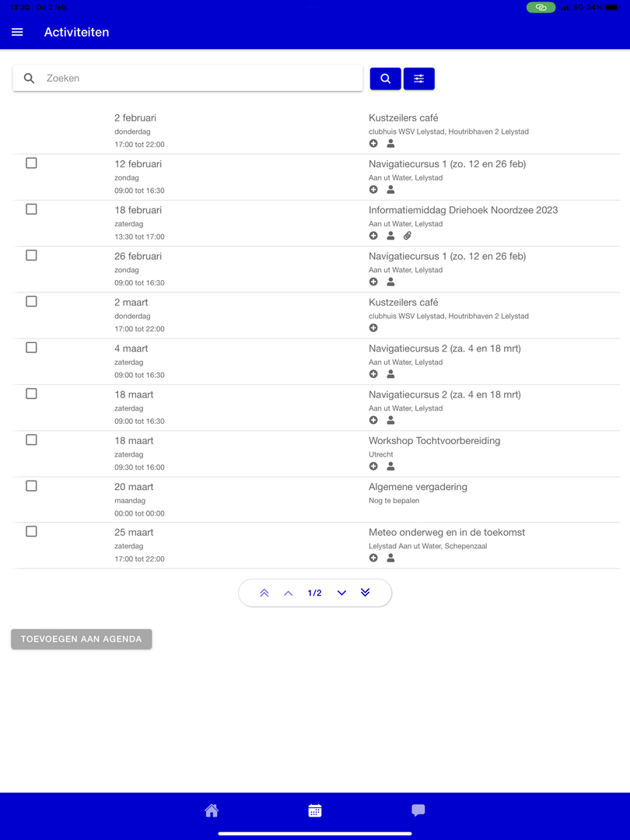The image size is (630, 840).
Task: Open the filter settings button
Action: point(419,79)
